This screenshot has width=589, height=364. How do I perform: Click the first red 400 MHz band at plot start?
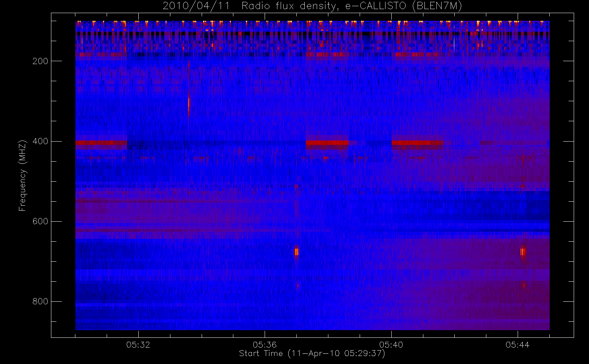tap(101, 143)
